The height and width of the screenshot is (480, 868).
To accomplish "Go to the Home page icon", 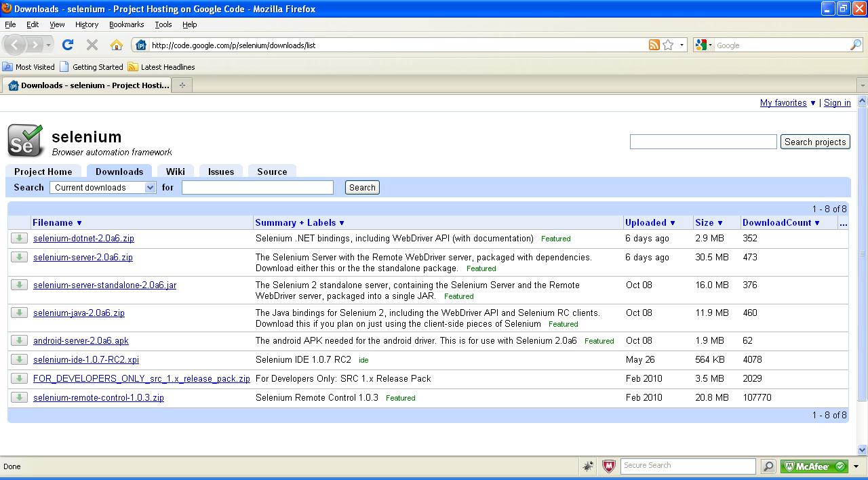I will coord(117,45).
